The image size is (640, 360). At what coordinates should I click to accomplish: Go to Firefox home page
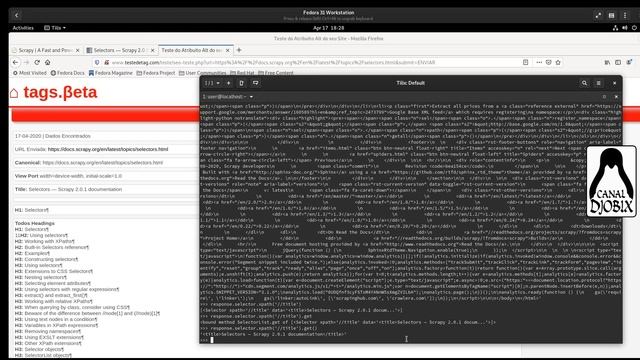coord(48,62)
